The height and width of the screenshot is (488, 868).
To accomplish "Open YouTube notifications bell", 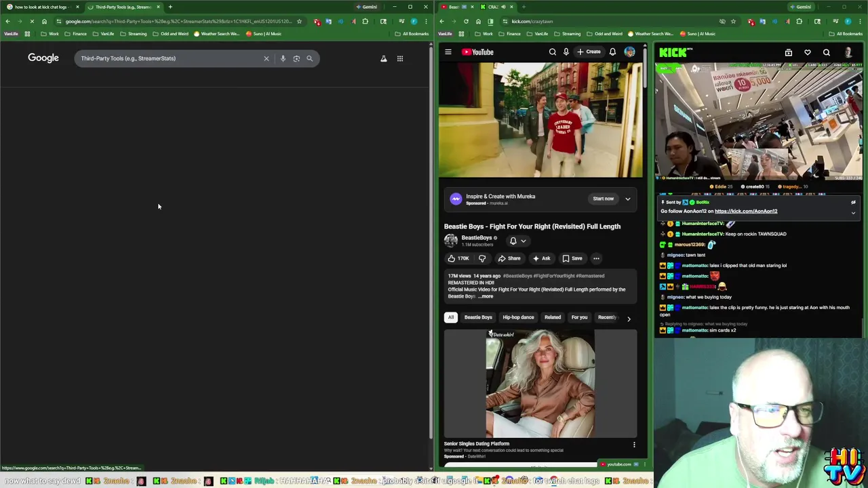I will coord(612,52).
